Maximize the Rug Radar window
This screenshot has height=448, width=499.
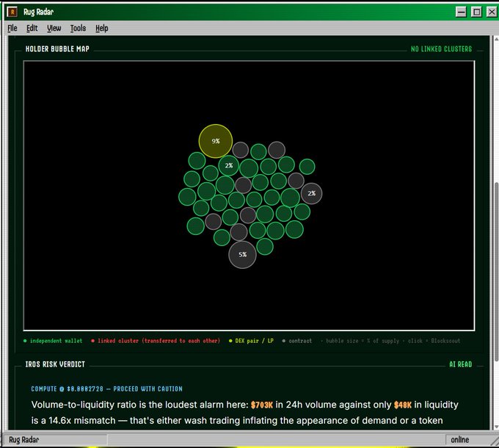476,12
